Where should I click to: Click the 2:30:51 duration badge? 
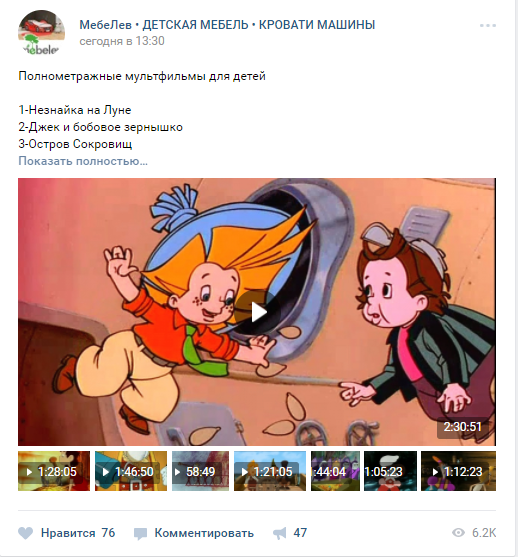[462, 426]
